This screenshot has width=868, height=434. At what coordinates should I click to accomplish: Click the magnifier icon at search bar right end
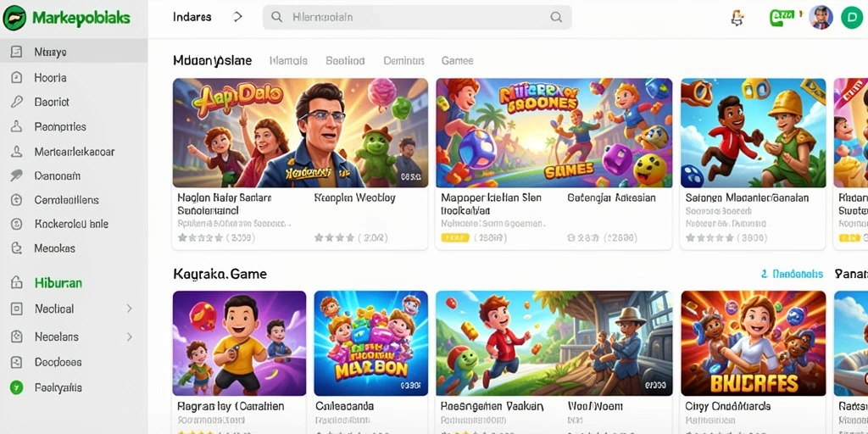[x=556, y=17]
